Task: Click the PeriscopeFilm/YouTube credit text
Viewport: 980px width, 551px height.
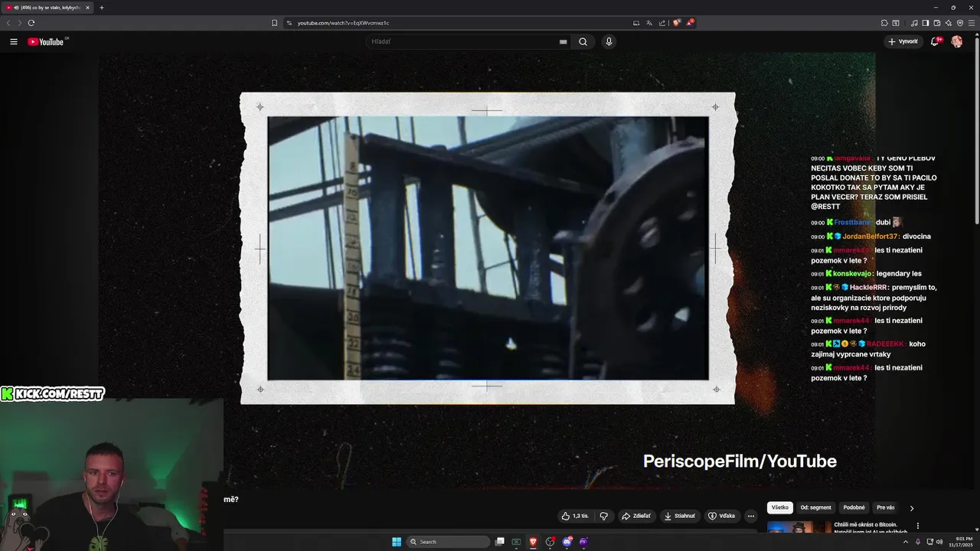Action: point(740,461)
